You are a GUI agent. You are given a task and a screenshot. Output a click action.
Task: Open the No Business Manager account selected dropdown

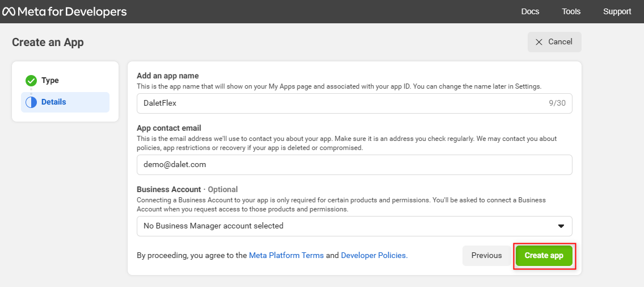click(355, 226)
